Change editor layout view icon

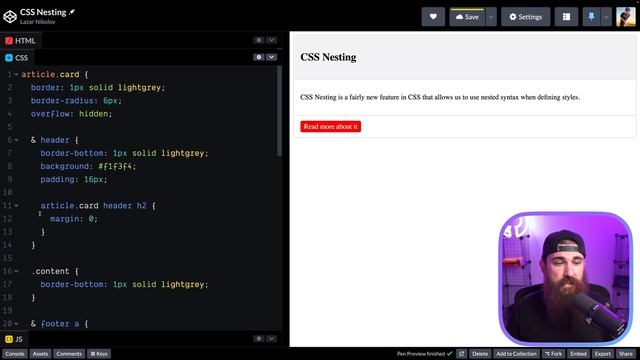(566, 17)
